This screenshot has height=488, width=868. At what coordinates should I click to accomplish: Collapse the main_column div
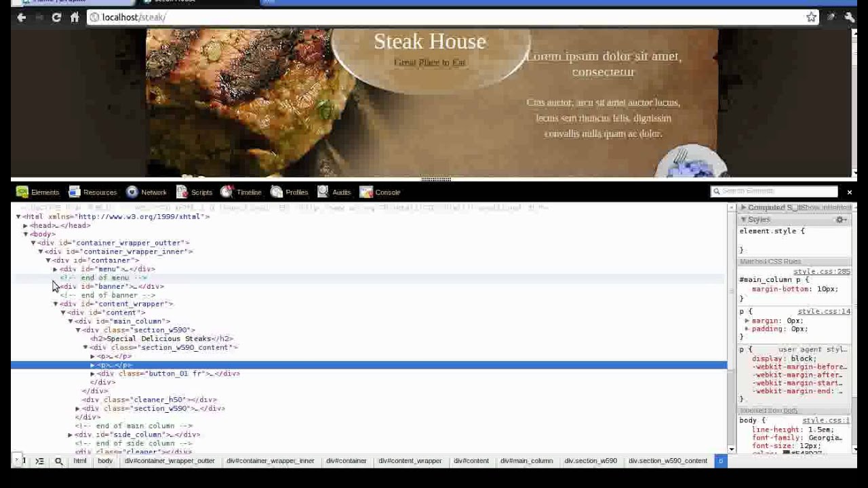pyautogui.click(x=71, y=321)
